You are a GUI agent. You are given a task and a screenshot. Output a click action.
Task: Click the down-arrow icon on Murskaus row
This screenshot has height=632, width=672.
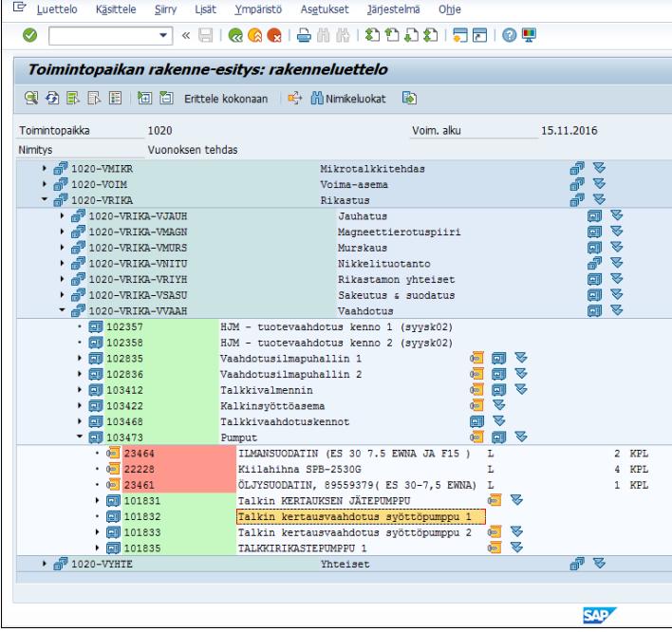(617, 248)
